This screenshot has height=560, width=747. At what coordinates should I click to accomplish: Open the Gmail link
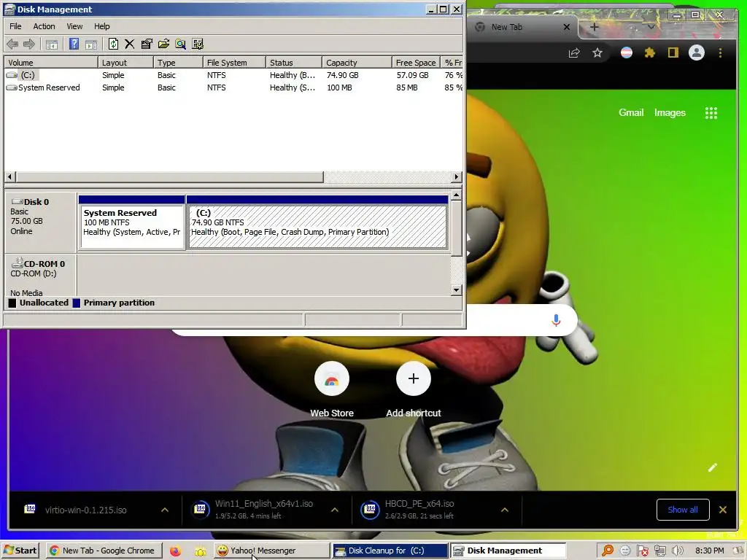point(631,113)
